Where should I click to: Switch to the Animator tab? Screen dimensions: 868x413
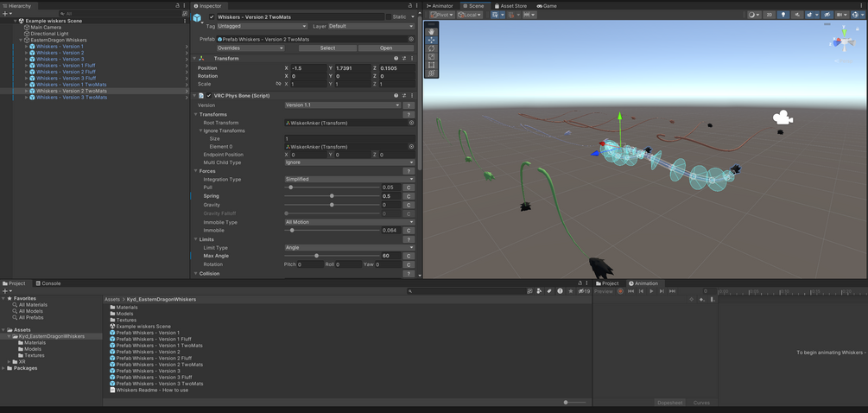click(x=439, y=5)
